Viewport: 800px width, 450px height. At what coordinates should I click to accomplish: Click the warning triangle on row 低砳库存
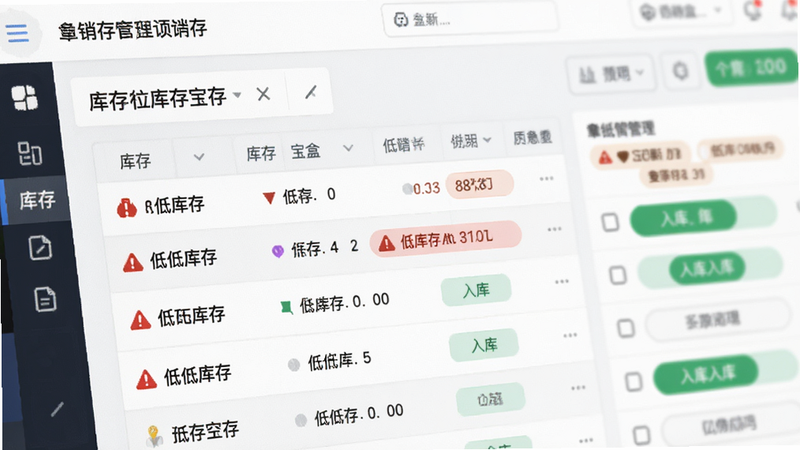pos(140,320)
